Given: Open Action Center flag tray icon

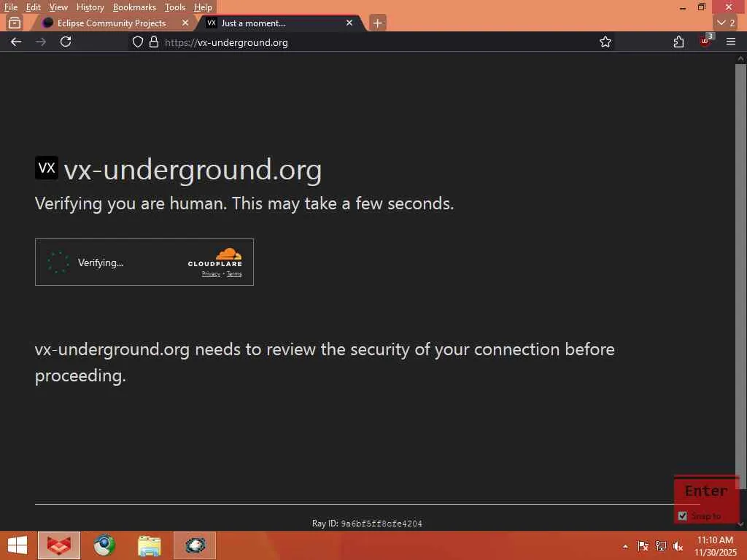Looking at the screenshot, I should (x=643, y=546).
